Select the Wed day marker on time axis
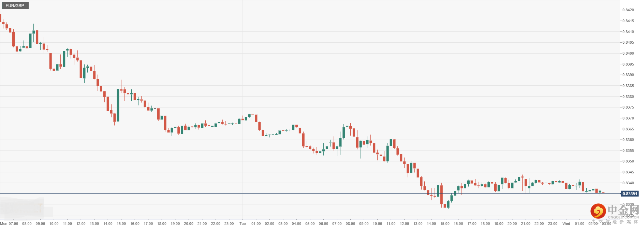 (x=566, y=224)
